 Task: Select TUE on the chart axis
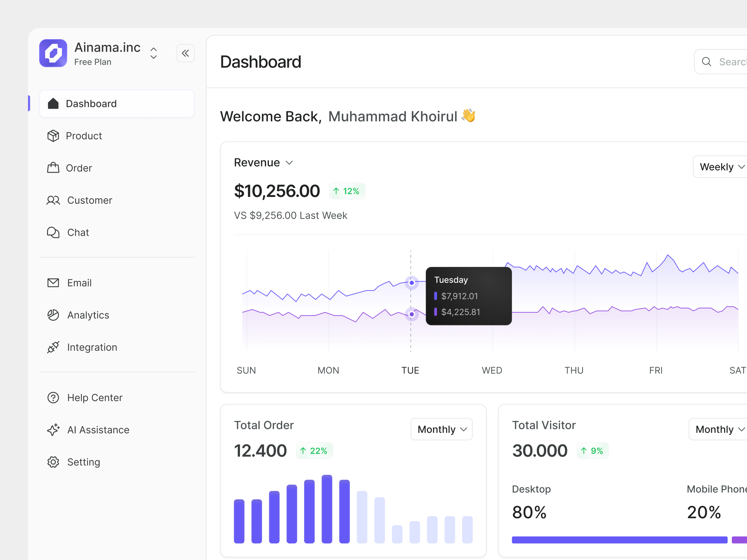pyautogui.click(x=410, y=370)
